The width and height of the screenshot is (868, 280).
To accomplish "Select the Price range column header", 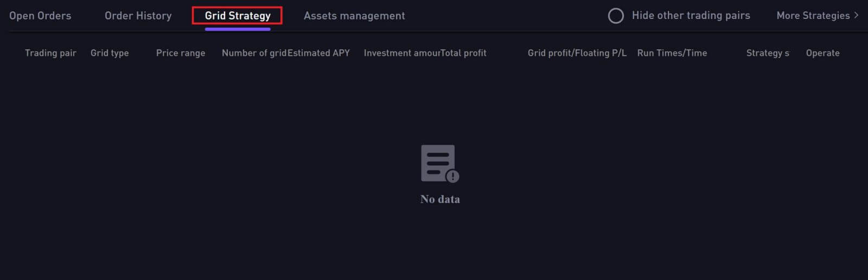I will [x=181, y=53].
